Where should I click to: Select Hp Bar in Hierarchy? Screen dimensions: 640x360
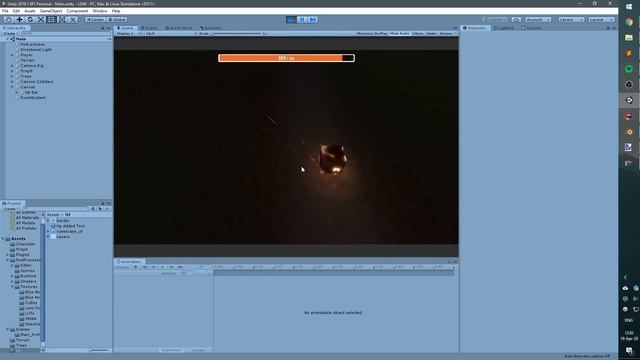pyautogui.click(x=31, y=92)
